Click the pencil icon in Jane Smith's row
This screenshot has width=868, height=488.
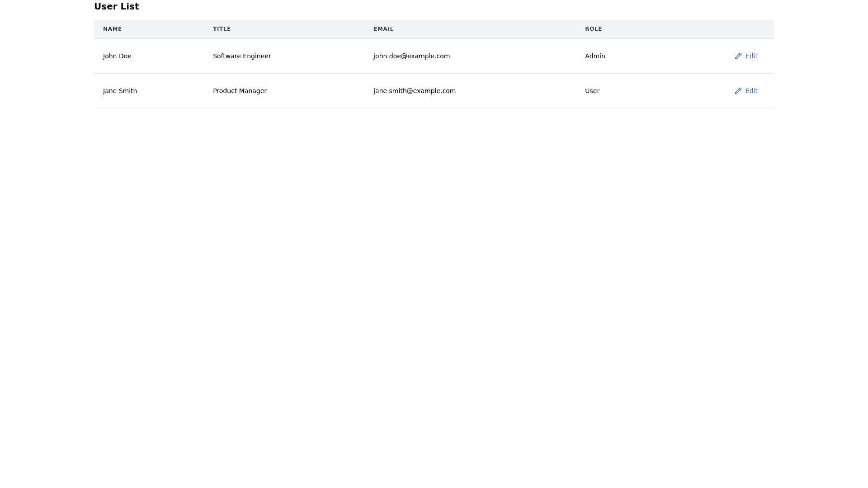click(738, 91)
